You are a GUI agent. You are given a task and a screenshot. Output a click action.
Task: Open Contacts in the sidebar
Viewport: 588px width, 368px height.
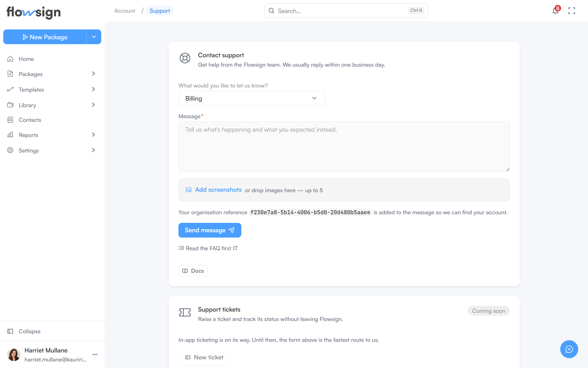pos(52,120)
